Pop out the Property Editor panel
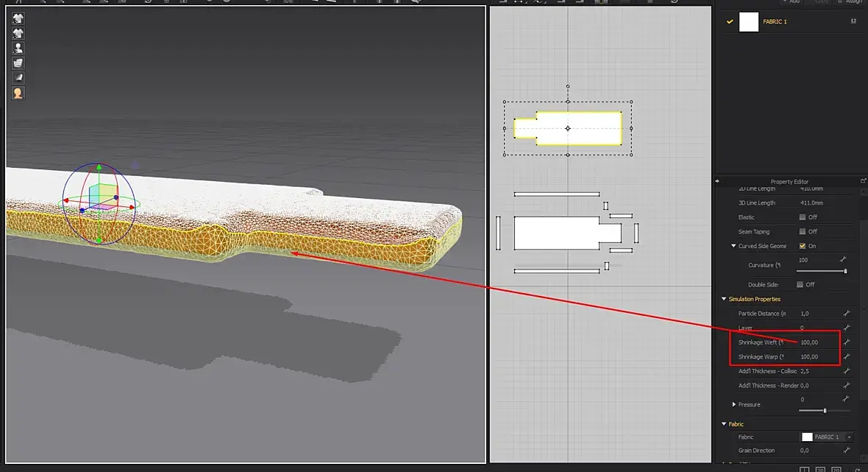 [x=863, y=181]
